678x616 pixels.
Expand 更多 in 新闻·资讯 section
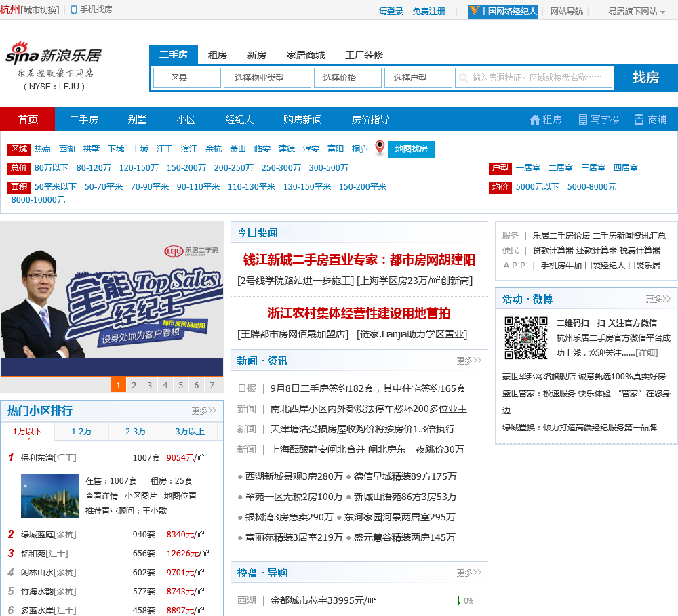[468, 361]
